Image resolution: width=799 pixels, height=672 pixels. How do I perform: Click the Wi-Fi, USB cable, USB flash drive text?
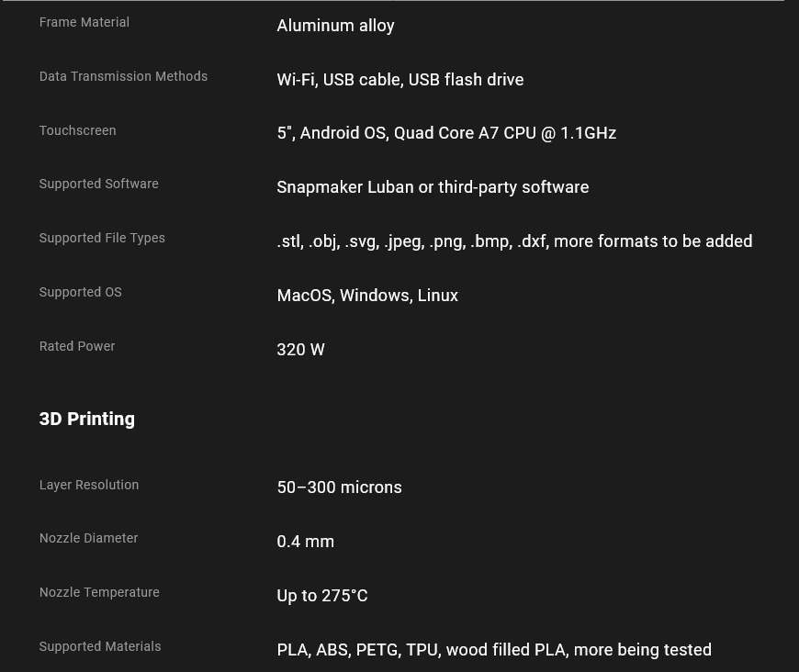point(400,80)
